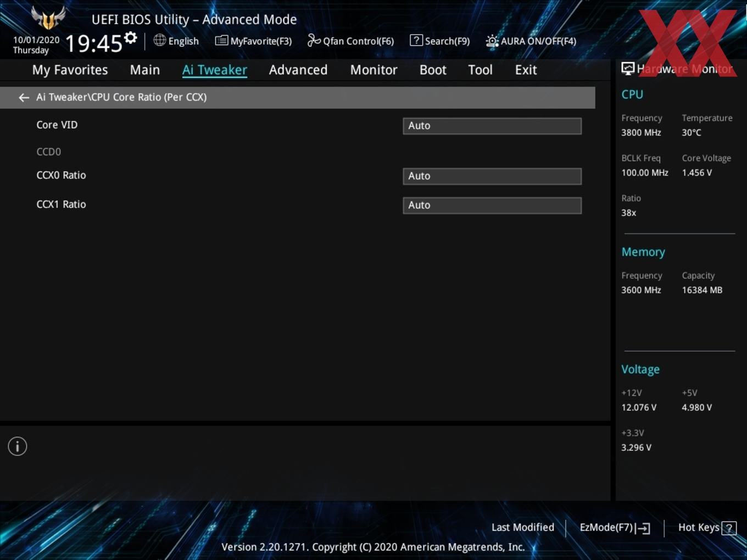Click the CPU section heading
Screen dimensions: 747x560
click(x=632, y=94)
